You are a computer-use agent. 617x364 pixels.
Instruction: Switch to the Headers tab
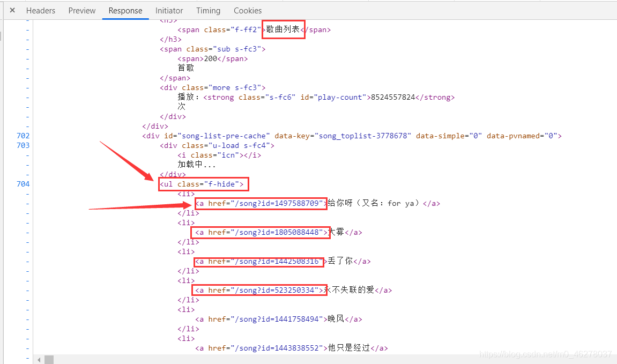coord(41,11)
